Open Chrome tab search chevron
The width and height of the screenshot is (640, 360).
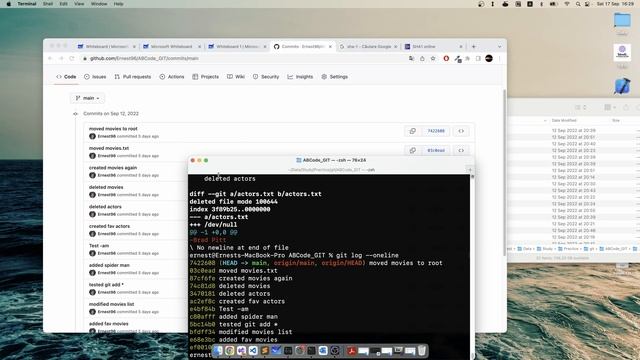click(x=499, y=47)
